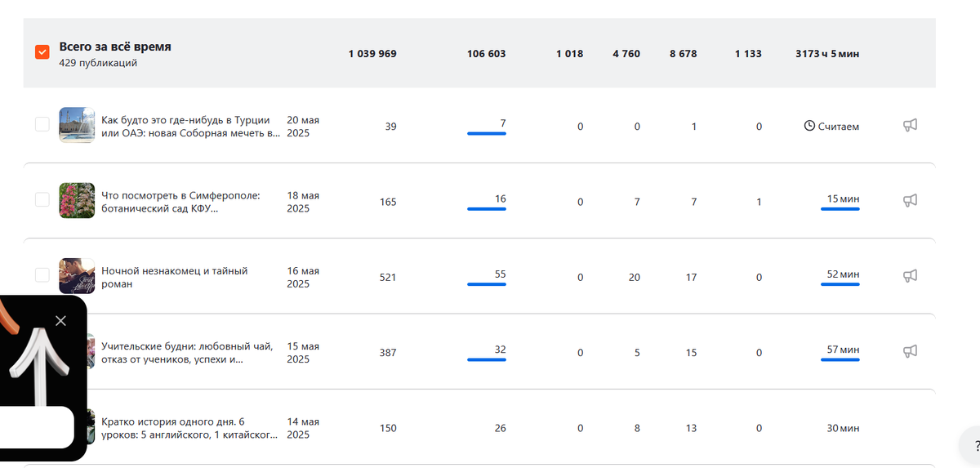
Task: Click megaphone icon for Учительские будни post
Action: pyautogui.click(x=910, y=351)
